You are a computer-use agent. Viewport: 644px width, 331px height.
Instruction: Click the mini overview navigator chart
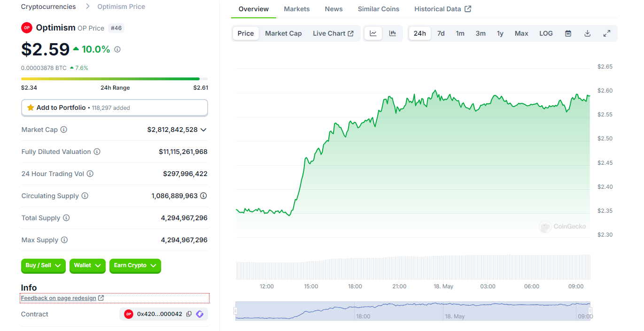(x=413, y=311)
